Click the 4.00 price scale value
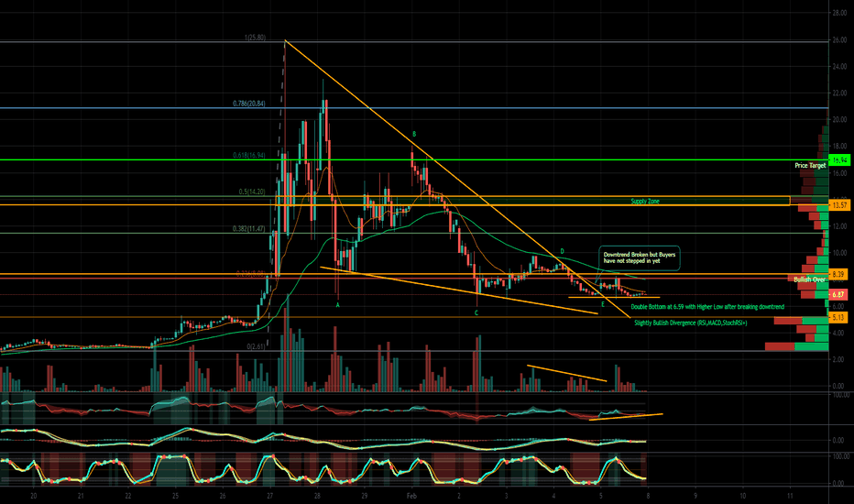Screen dimensions: 854x504 [838, 333]
